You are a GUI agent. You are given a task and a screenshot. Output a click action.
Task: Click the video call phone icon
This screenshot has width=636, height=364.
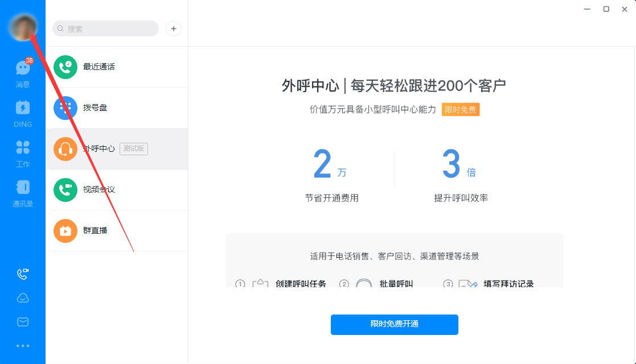tap(22, 274)
